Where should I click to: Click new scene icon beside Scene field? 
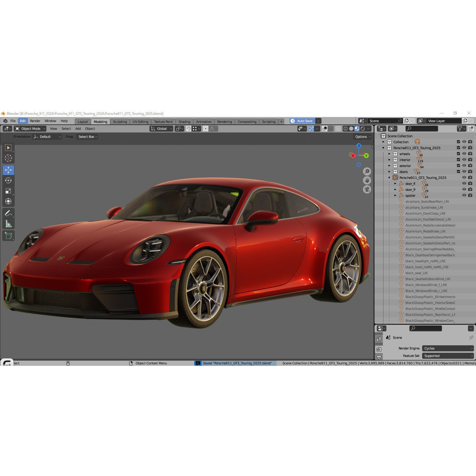(x=406, y=121)
